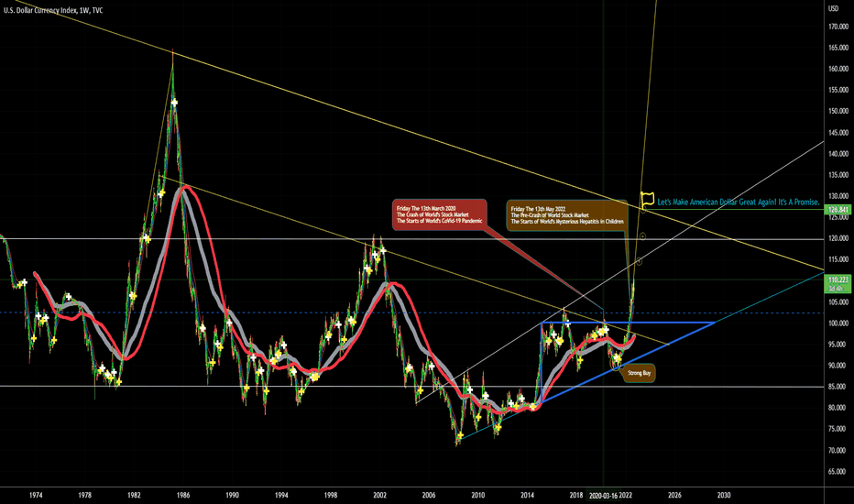The height and width of the screenshot is (504, 854).
Task: Click the 'USD' currency label on price axis
Action: point(833,8)
